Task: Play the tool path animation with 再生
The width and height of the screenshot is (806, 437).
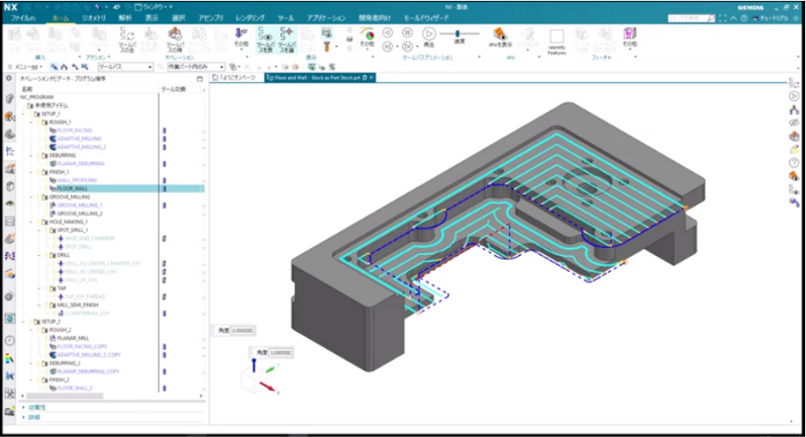Action: (x=429, y=37)
